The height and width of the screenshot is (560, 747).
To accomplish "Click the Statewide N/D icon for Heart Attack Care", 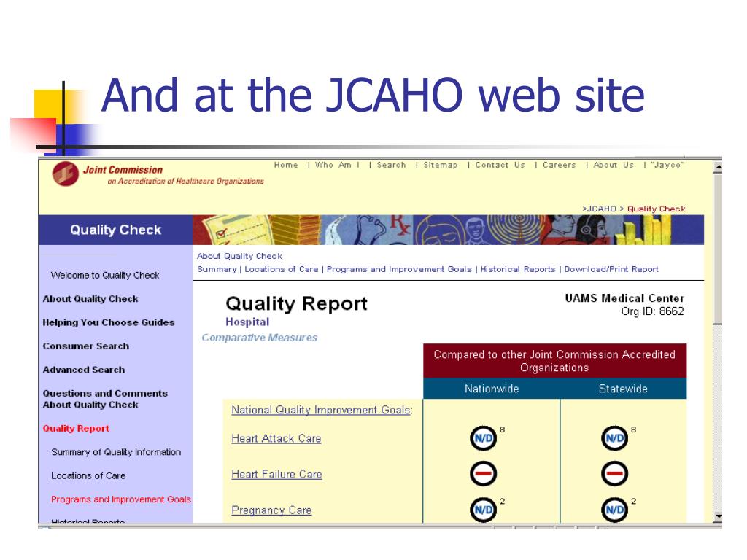I will tap(614, 438).
